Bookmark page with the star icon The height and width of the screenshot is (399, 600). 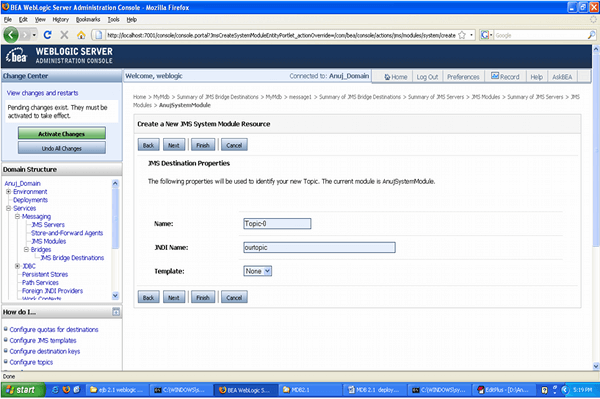[x=462, y=35]
